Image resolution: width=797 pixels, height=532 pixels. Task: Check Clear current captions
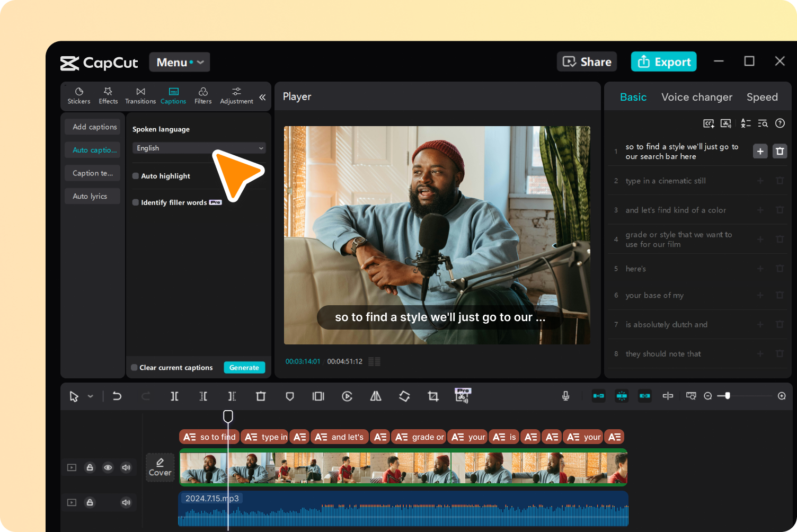(134, 367)
